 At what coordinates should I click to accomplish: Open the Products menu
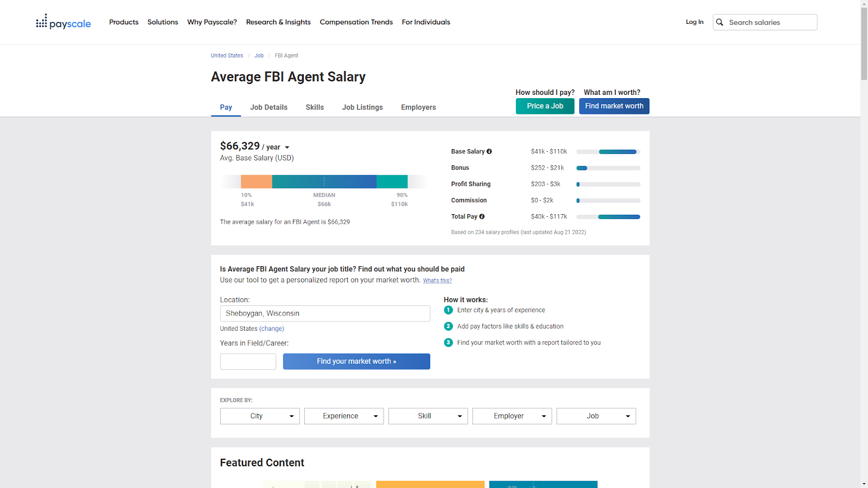pyautogui.click(x=124, y=22)
